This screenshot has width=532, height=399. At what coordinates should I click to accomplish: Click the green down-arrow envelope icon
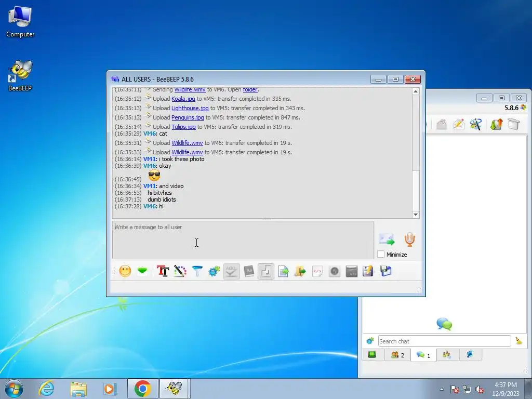[x=142, y=271]
